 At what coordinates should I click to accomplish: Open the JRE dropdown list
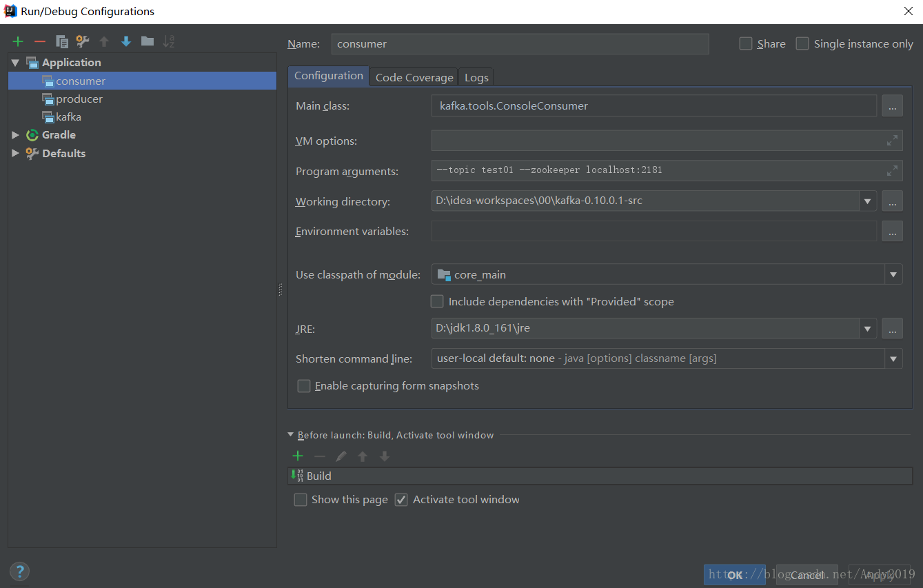(868, 329)
